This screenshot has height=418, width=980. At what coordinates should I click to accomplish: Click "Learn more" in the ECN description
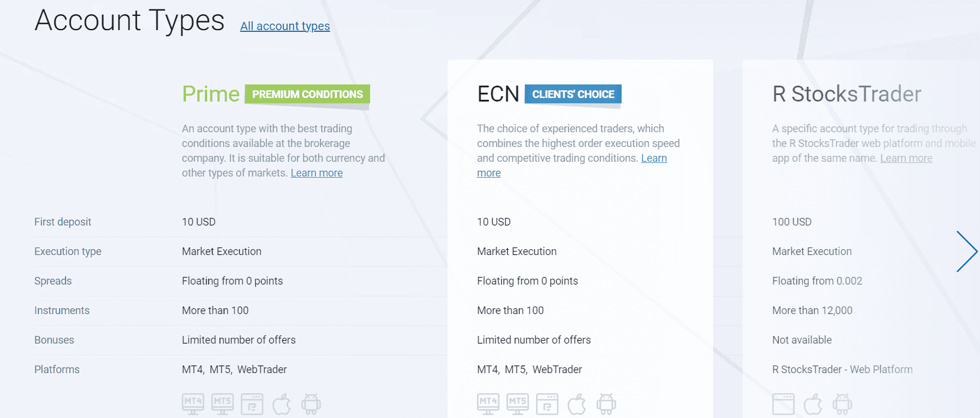(x=654, y=158)
